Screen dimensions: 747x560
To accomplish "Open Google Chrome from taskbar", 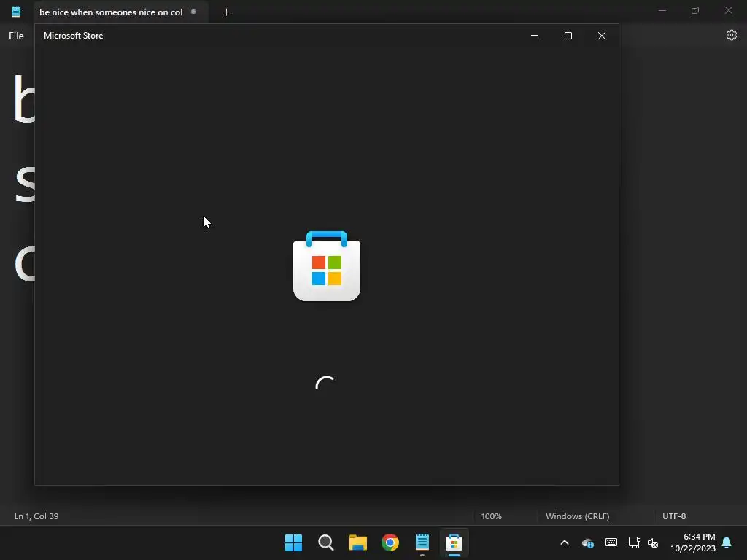I will point(390,542).
